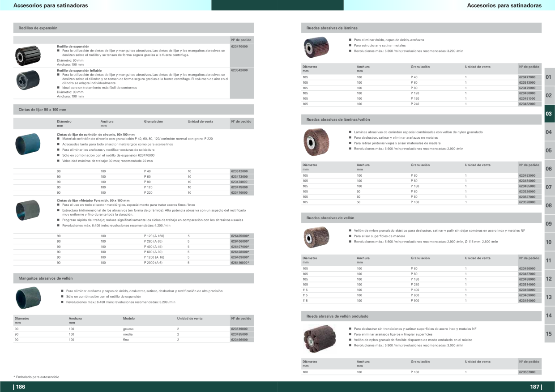
Task: Click the P 2000 (A 6) granulation cell
Action: tap(153, 263)
